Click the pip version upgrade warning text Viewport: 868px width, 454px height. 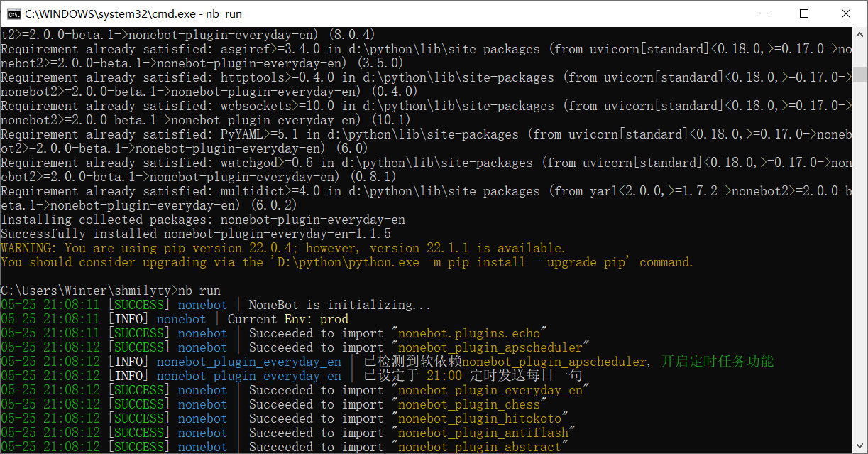tap(284, 247)
